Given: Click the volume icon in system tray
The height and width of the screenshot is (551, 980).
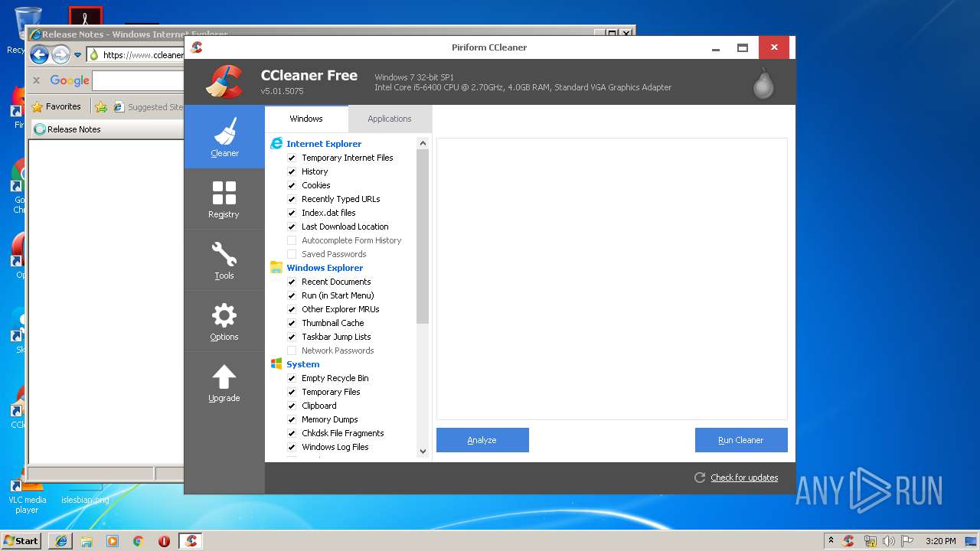Looking at the screenshot, I should pyautogui.click(x=888, y=541).
